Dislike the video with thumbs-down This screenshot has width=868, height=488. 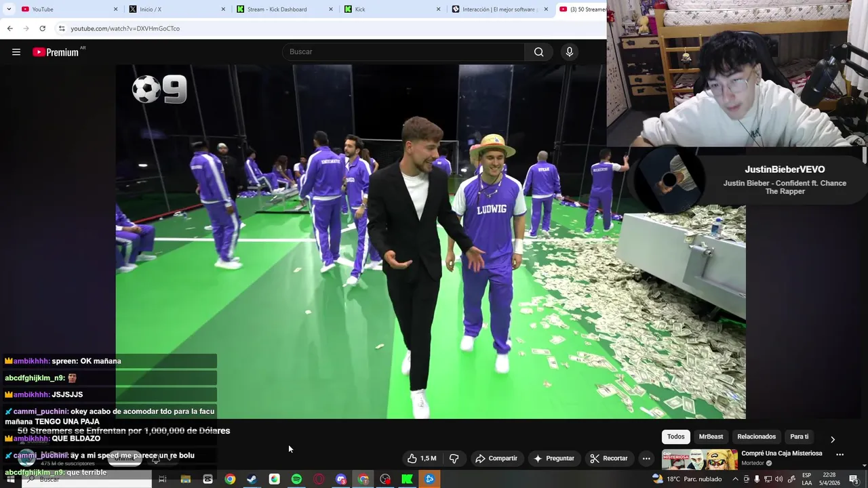454,459
